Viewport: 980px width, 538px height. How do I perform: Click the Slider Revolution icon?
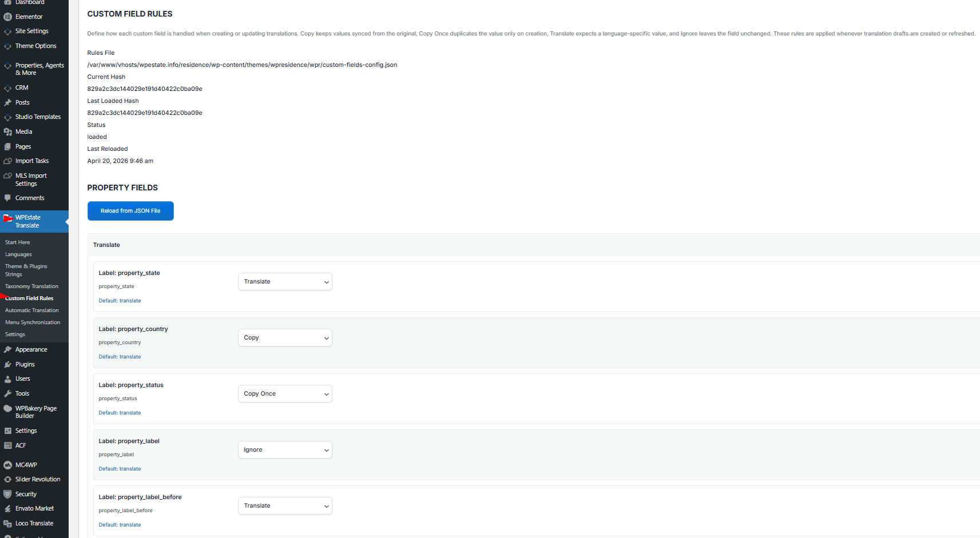point(7,479)
